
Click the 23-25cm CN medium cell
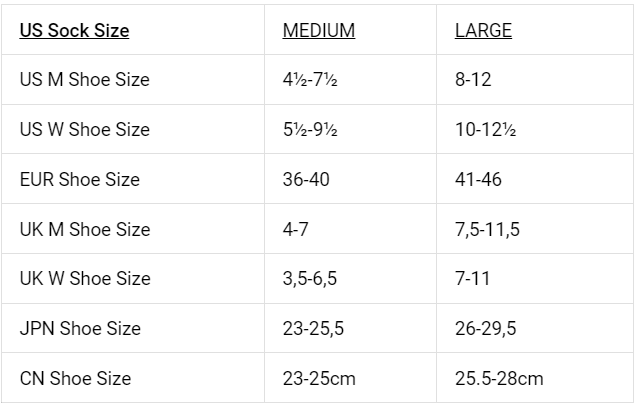(x=319, y=379)
